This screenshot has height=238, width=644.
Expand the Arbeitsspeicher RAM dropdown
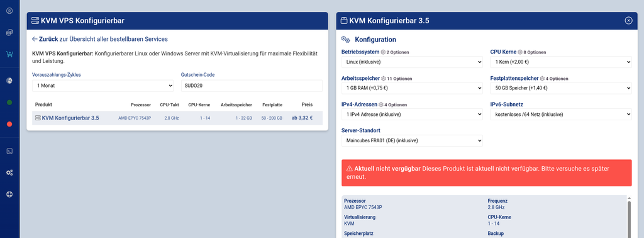click(412, 88)
